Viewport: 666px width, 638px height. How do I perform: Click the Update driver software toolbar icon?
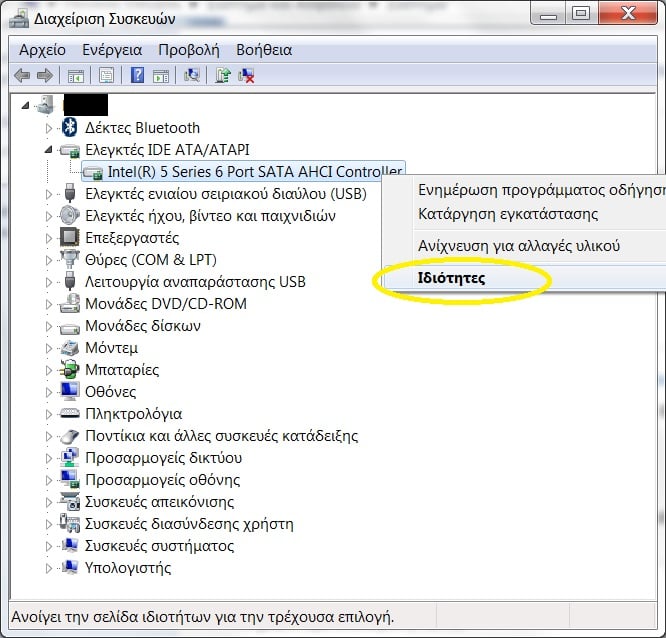coord(223,76)
